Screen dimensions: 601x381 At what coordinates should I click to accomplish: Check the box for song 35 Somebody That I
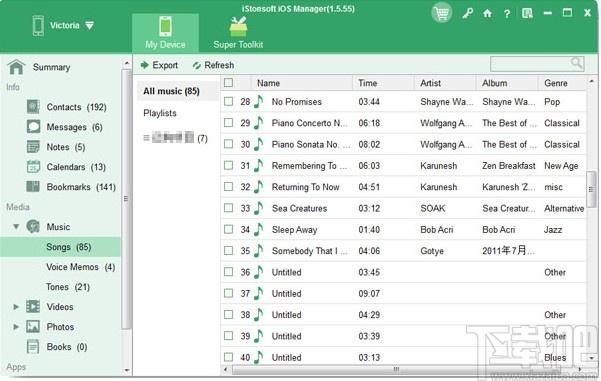[x=228, y=251]
